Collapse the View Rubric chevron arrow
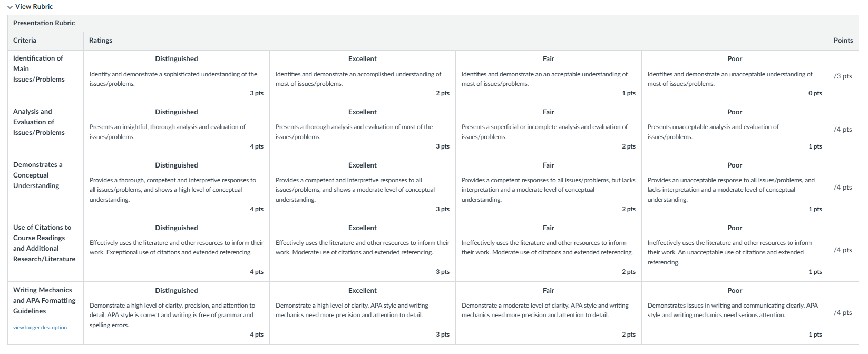 click(x=10, y=7)
